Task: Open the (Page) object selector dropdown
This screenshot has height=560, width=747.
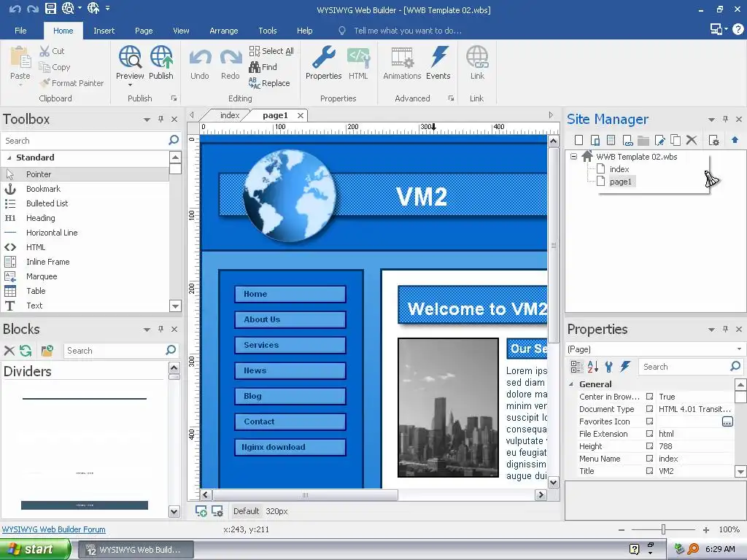Action: [x=739, y=349]
